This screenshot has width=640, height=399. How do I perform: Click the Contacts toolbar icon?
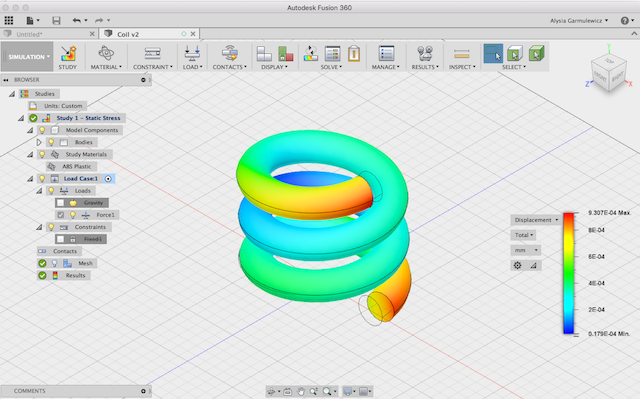(x=229, y=53)
